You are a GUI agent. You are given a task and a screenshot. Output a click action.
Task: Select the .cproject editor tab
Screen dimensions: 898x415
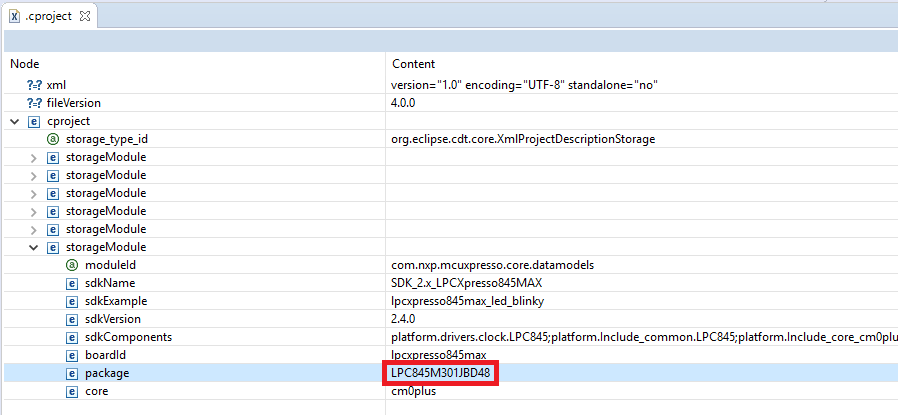pyautogui.click(x=46, y=17)
